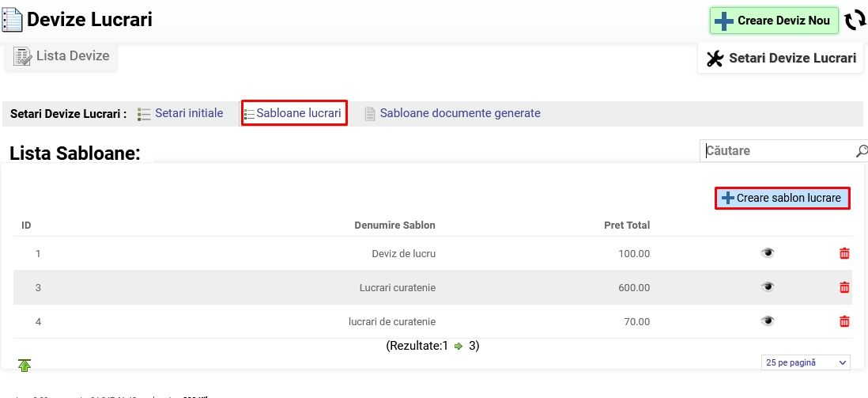
Task: Click trash icon for template ID 4
Action: pos(844,321)
